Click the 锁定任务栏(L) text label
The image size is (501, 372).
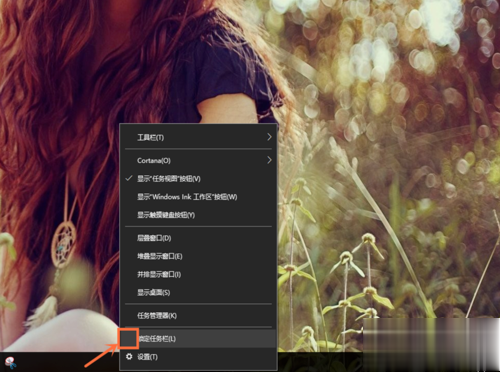point(157,339)
